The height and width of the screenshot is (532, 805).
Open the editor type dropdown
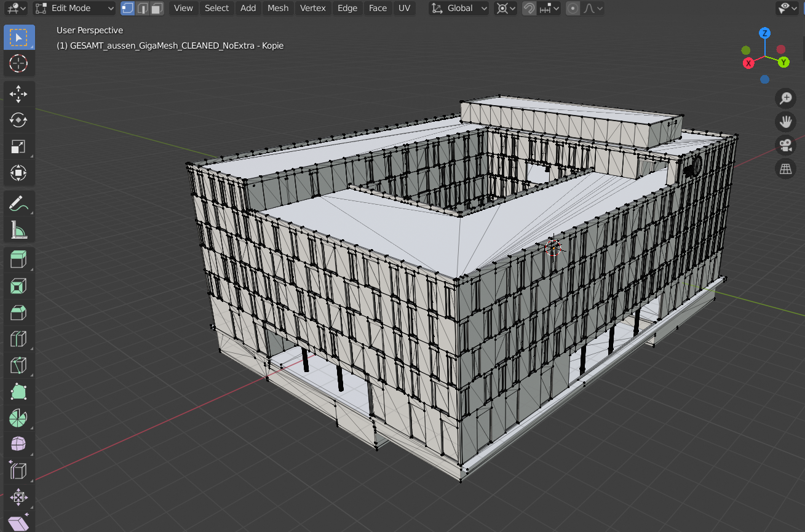click(x=16, y=8)
